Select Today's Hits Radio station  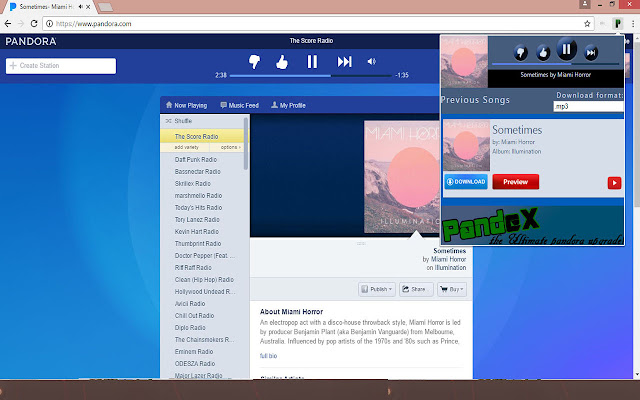(x=198, y=208)
